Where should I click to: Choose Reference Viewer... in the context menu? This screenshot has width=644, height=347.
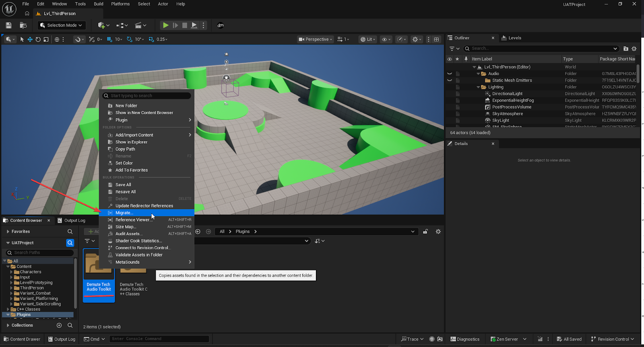(x=147, y=220)
